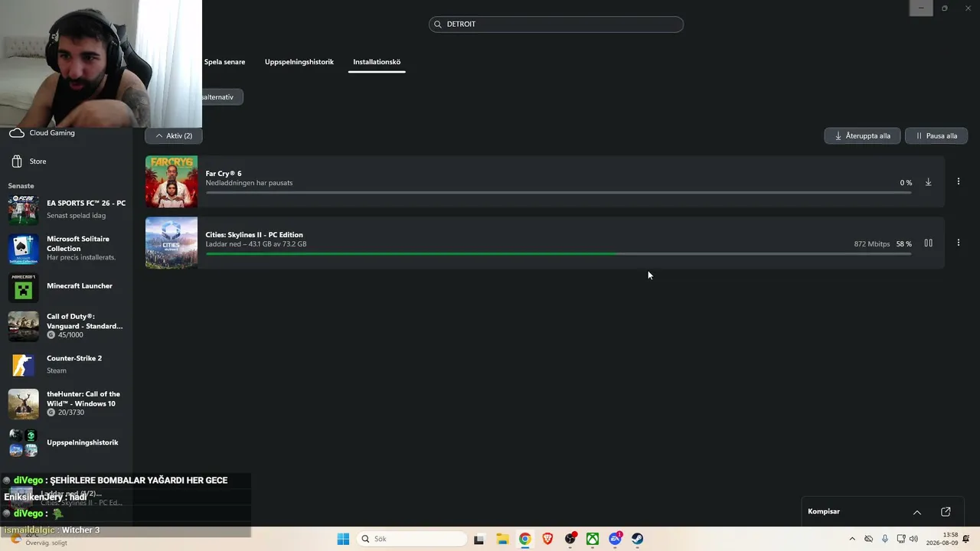Click the Cities: Skylines II - PC Edition title
The width and height of the screenshot is (980, 551).
(x=254, y=235)
